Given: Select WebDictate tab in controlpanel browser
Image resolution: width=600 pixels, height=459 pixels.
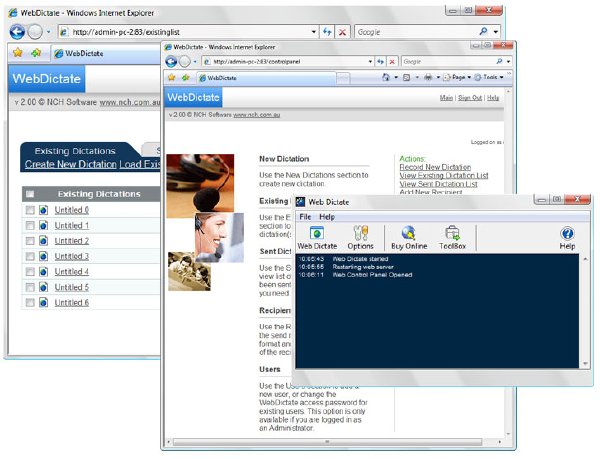Looking at the screenshot, I should [266, 78].
